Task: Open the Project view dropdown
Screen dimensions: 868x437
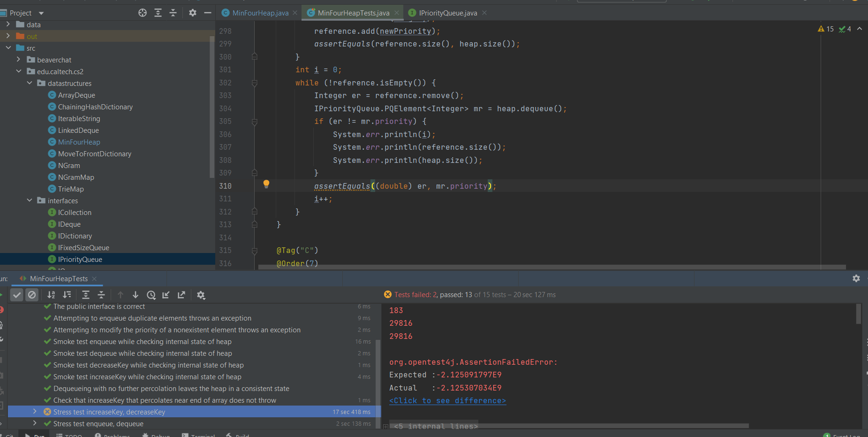Action: coord(41,13)
